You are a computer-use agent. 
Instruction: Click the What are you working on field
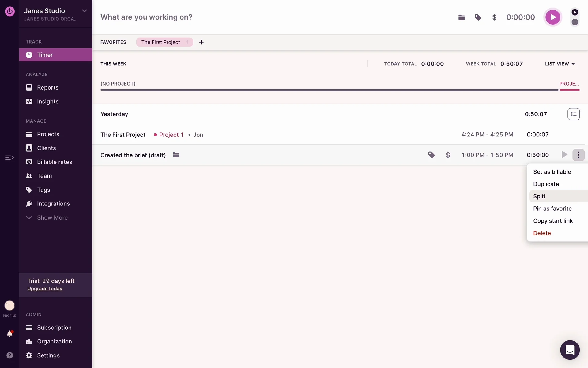pyautogui.click(x=146, y=17)
